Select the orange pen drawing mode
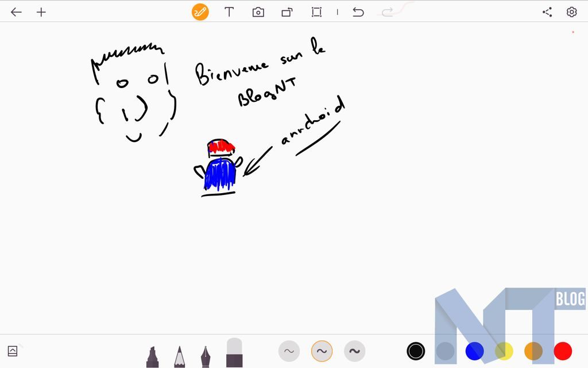The height and width of the screenshot is (368, 588). tap(200, 12)
